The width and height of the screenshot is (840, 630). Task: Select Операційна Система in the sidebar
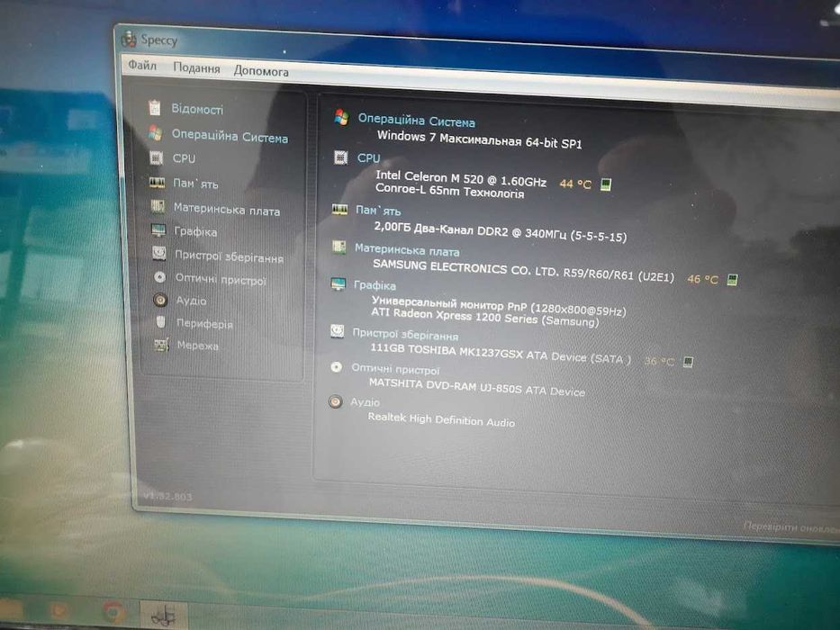pyautogui.click(x=230, y=136)
